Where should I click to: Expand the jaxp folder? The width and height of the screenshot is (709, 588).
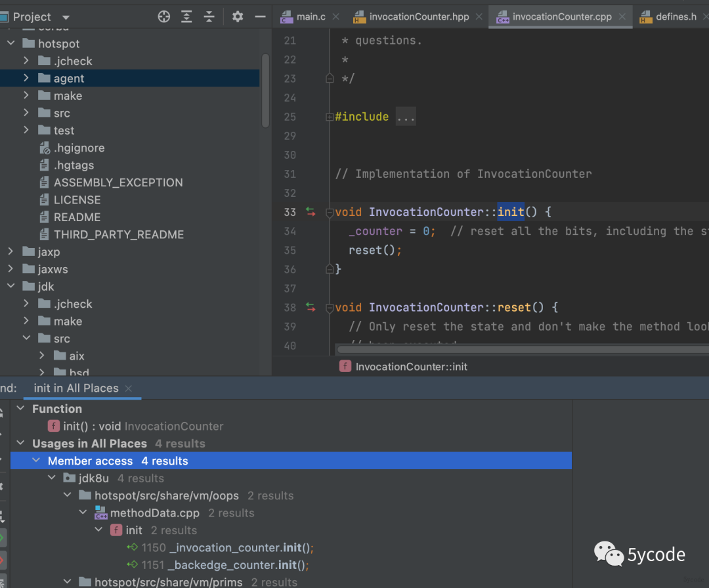[11, 251]
